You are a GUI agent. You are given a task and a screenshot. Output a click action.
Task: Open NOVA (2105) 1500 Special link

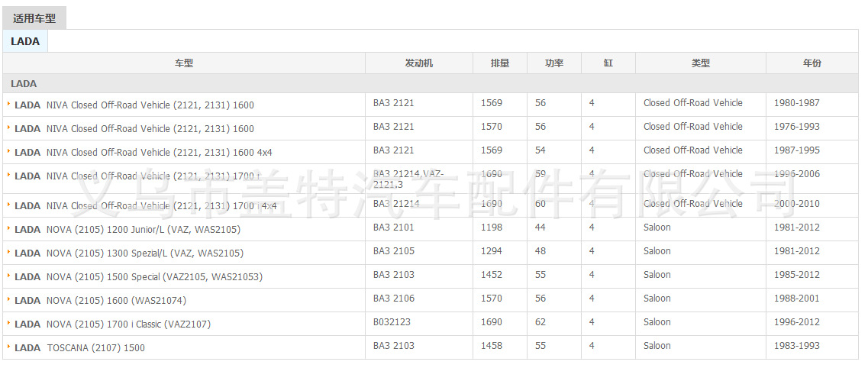click(x=138, y=276)
